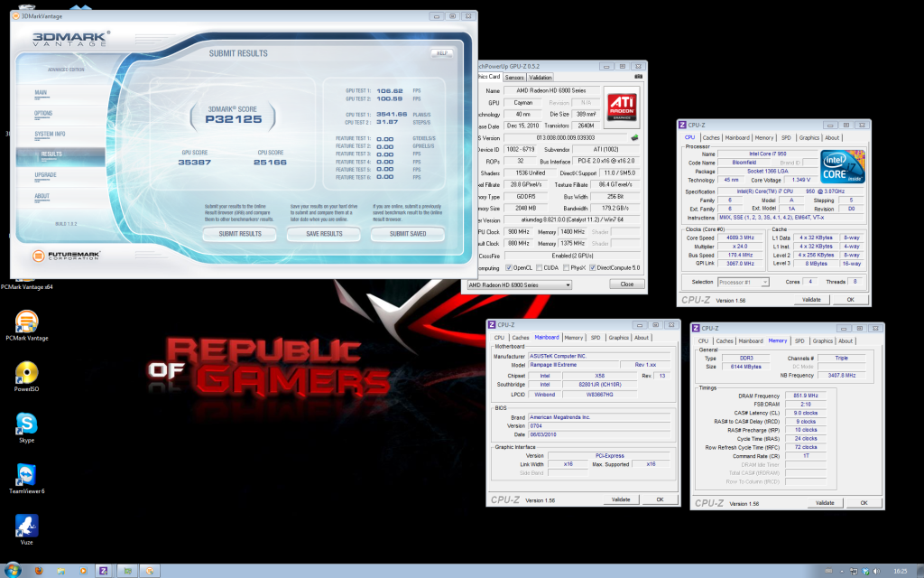Open the PCMark Vantage desktop shortcut

point(26,325)
